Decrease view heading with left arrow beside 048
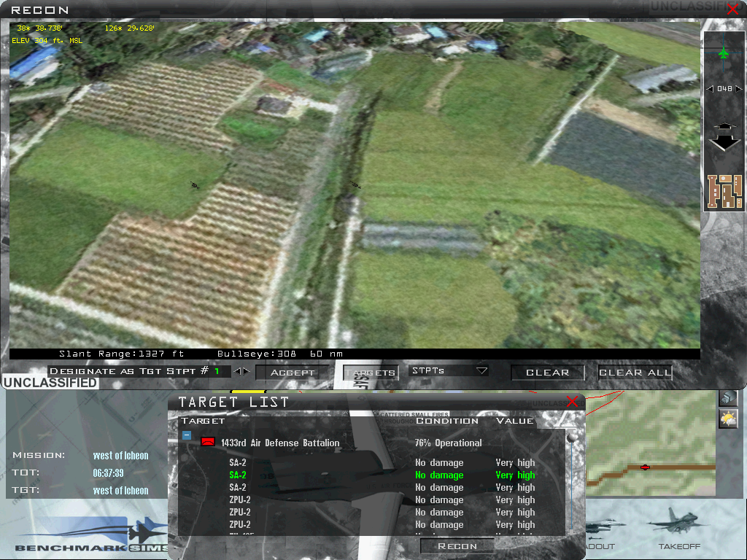This screenshot has height=560, width=747. click(x=709, y=89)
